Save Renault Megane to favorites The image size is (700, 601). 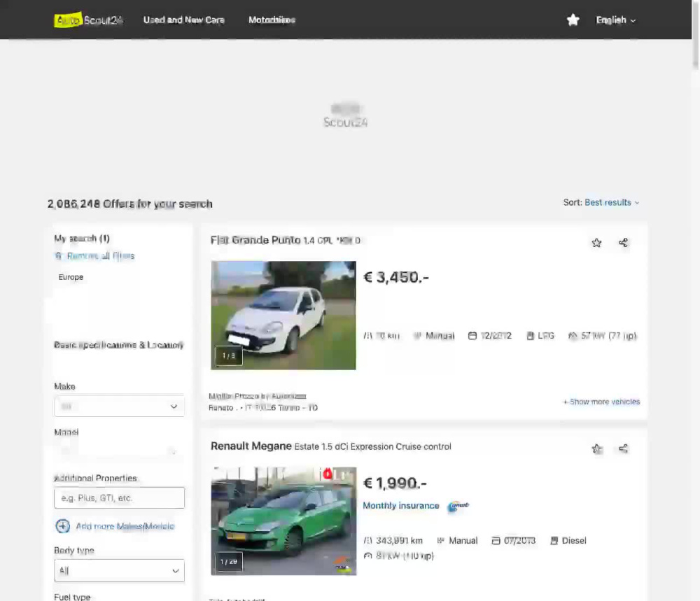tap(597, 449)
